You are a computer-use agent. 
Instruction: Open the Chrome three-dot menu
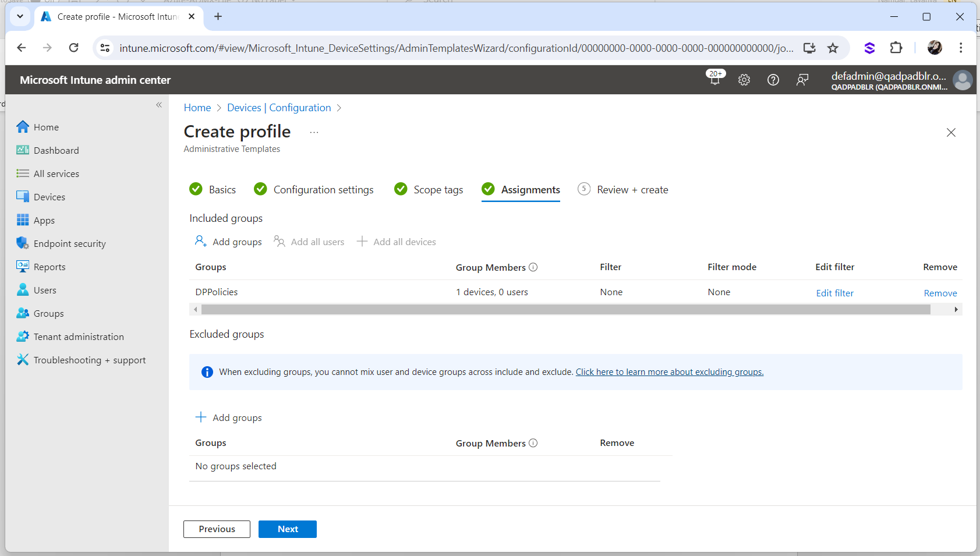(961, 48)
